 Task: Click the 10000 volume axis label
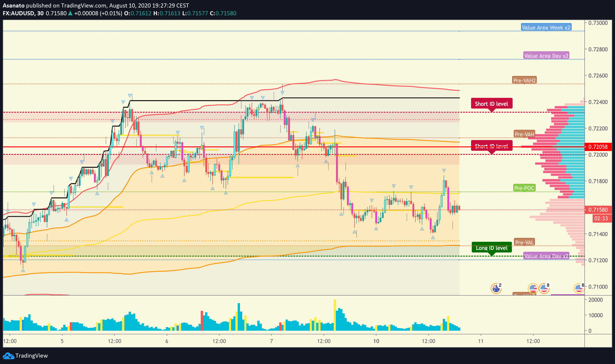[x=596, y=315]
